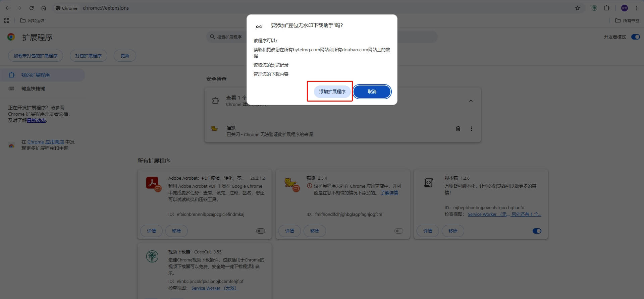644x299 pixels.
Task: Enable the 猫抓 extension toggle
Action: (x=399, y=231)
